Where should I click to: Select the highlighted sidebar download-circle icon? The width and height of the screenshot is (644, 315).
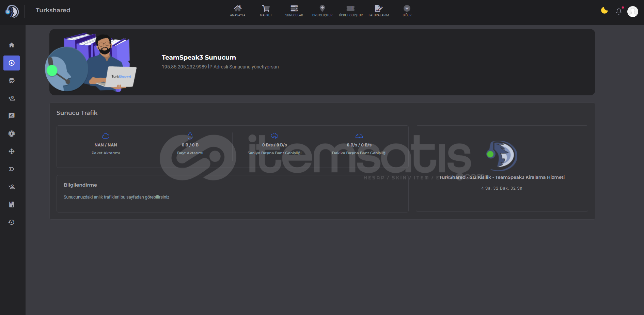pyautogui.click(x=12, y=63)
